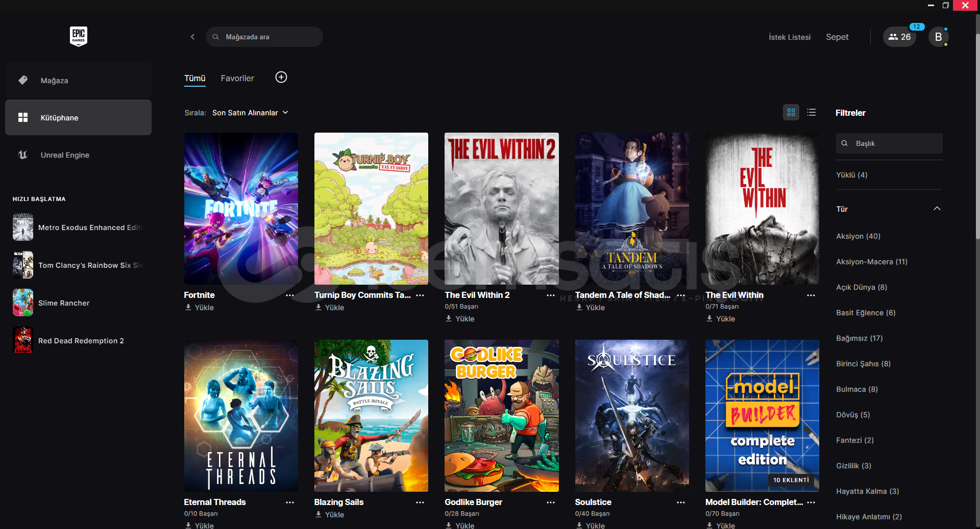Image resolution: width=980 pixels, height=529 pixels.
Task: Open The Evil Within 2 three-dot menu
Action: click(551, 295)
